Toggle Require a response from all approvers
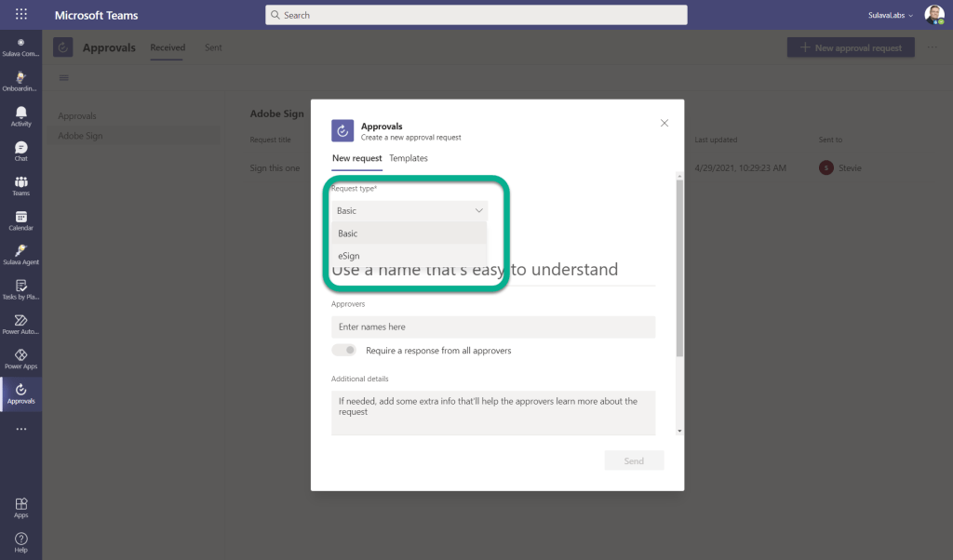 343,351
